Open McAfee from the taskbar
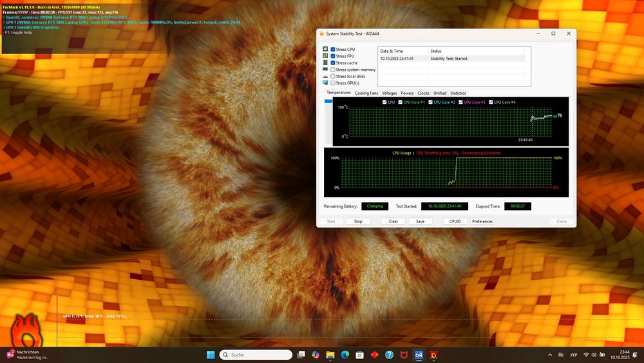 [x=404, y=355]
